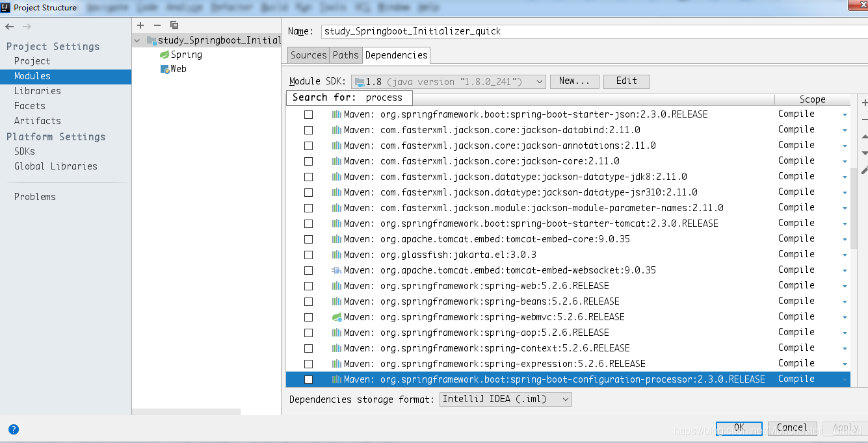Click the Web facet icon
Viewport: 868px width, 443px height.
pyautogui.click(x=165, y=69)
